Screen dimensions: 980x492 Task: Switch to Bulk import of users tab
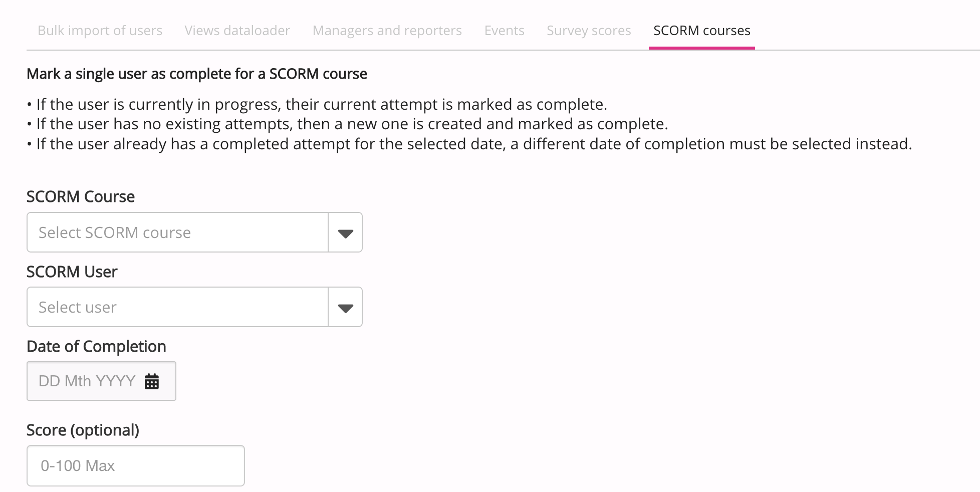pos(100,31)
